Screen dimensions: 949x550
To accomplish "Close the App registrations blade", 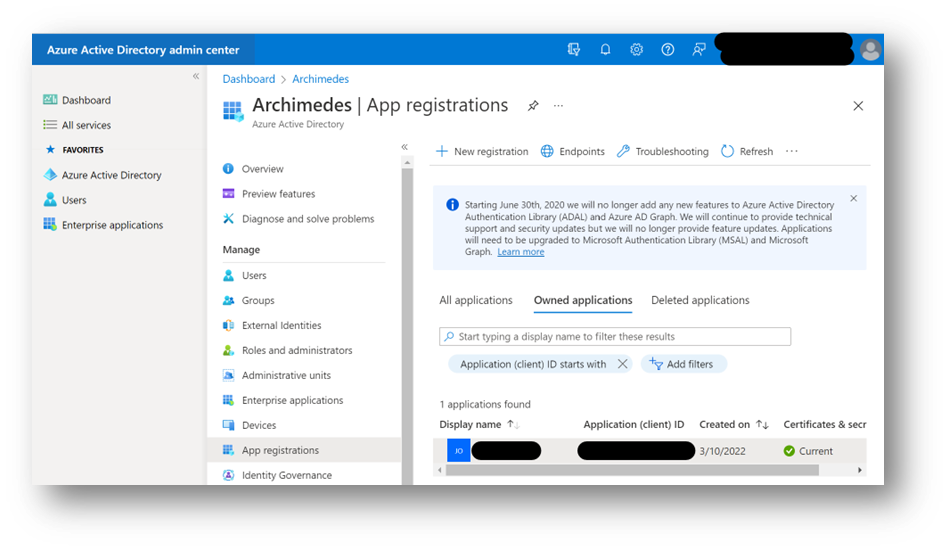I will [x=858, y=106].
